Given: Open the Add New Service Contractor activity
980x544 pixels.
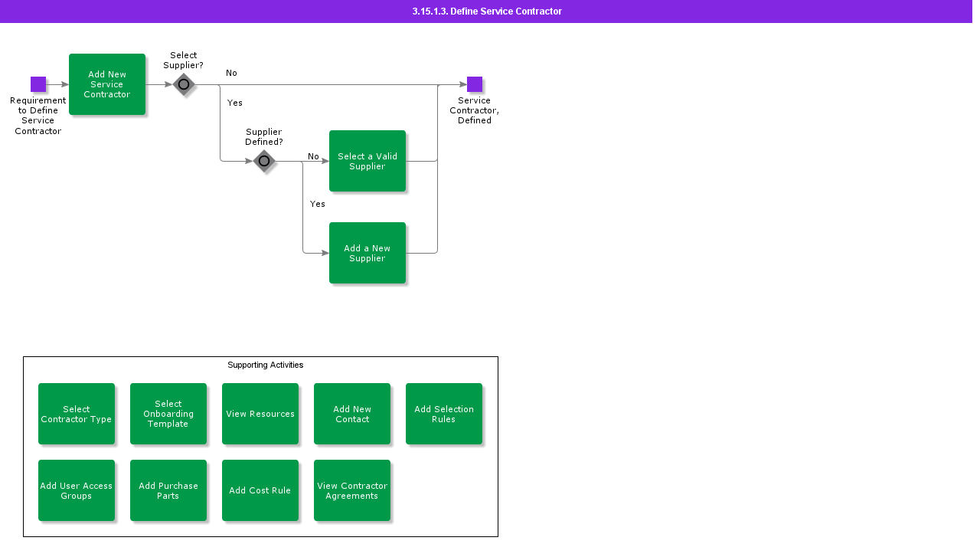Looking at the screenshot, I should (107, 84).
